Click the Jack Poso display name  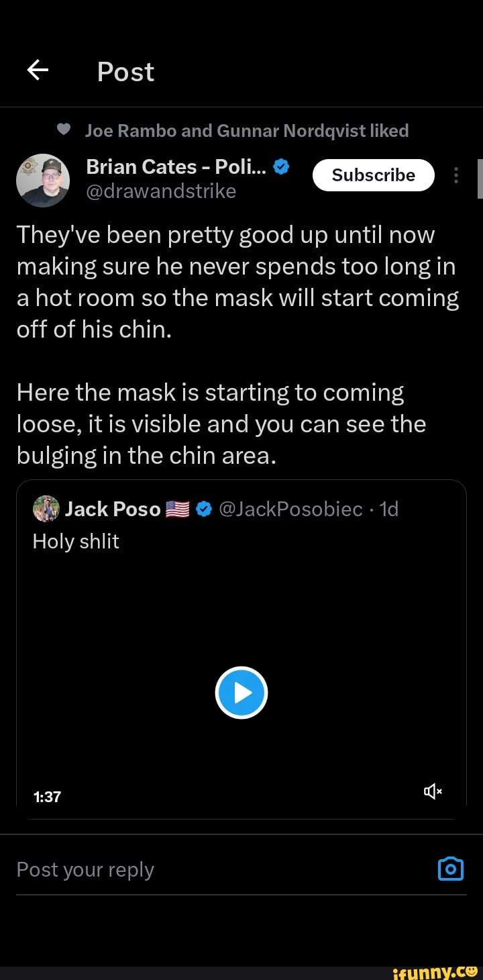113,509
